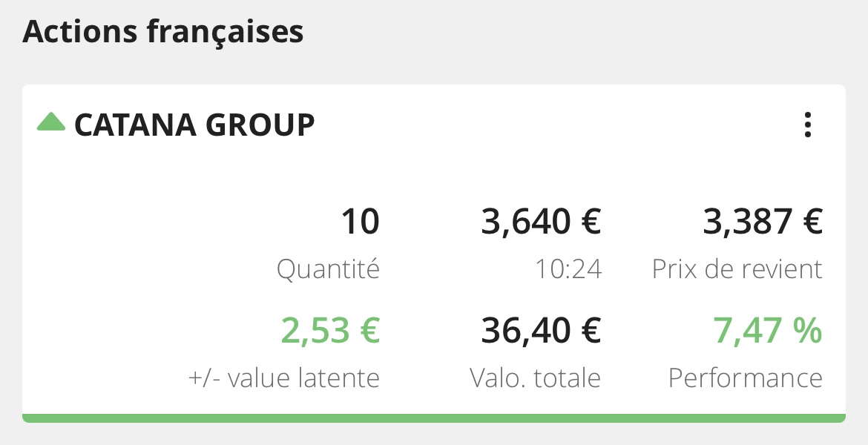
Task: Click the unrealized gain 2,53 €
Action: 330,331
